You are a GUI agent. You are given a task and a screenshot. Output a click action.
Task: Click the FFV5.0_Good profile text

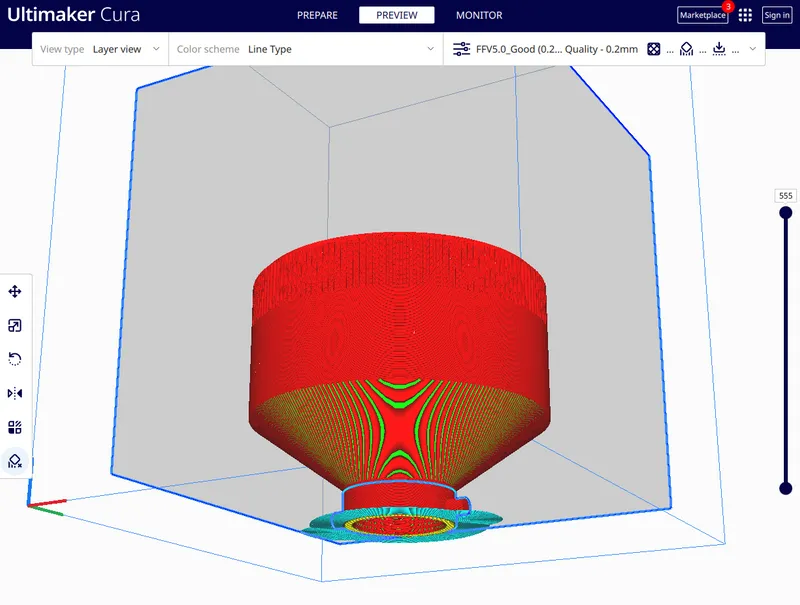pyautogui.click(x=557, y=49)
